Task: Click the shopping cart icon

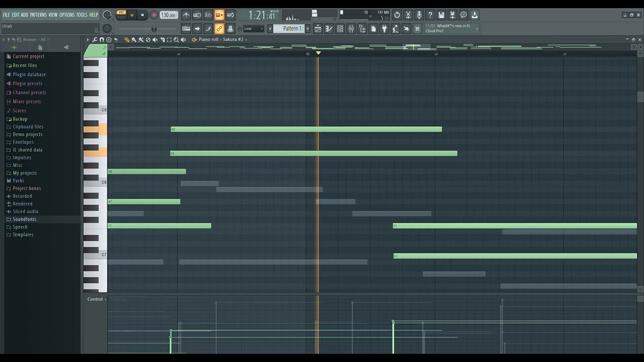Action: point(417,29)
